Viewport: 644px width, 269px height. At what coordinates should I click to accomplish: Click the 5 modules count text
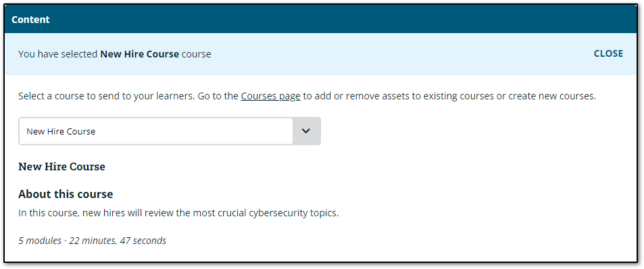coord(40,241)
